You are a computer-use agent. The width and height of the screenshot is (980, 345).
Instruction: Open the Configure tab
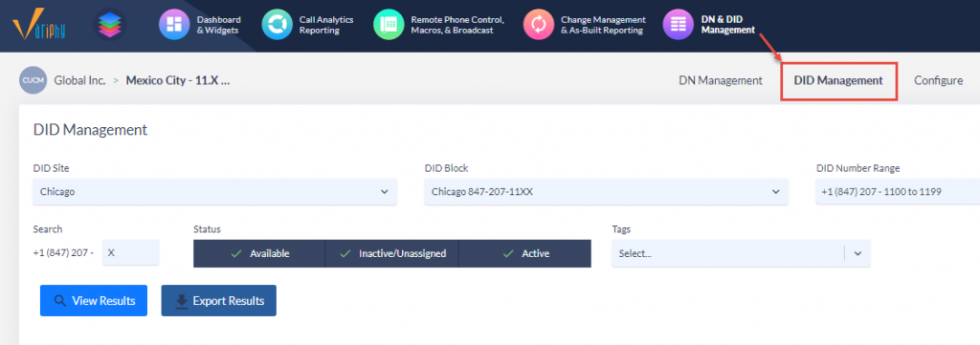click(x=938, y=80)
